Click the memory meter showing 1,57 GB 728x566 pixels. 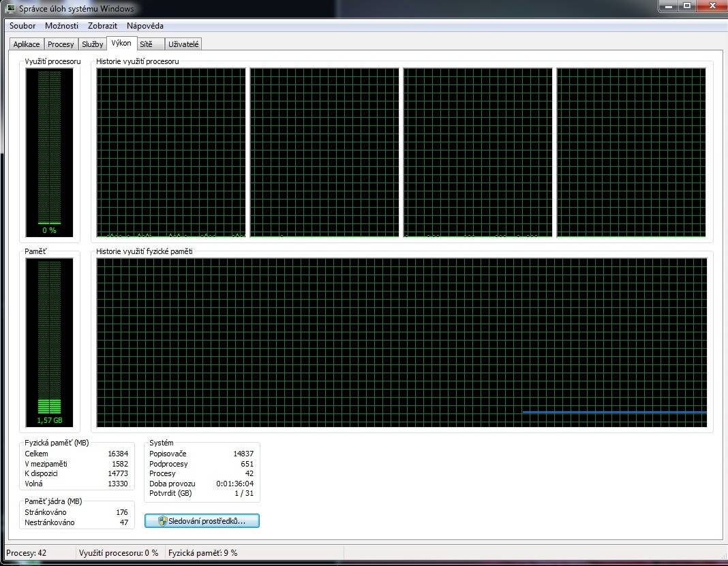[49, 343]
